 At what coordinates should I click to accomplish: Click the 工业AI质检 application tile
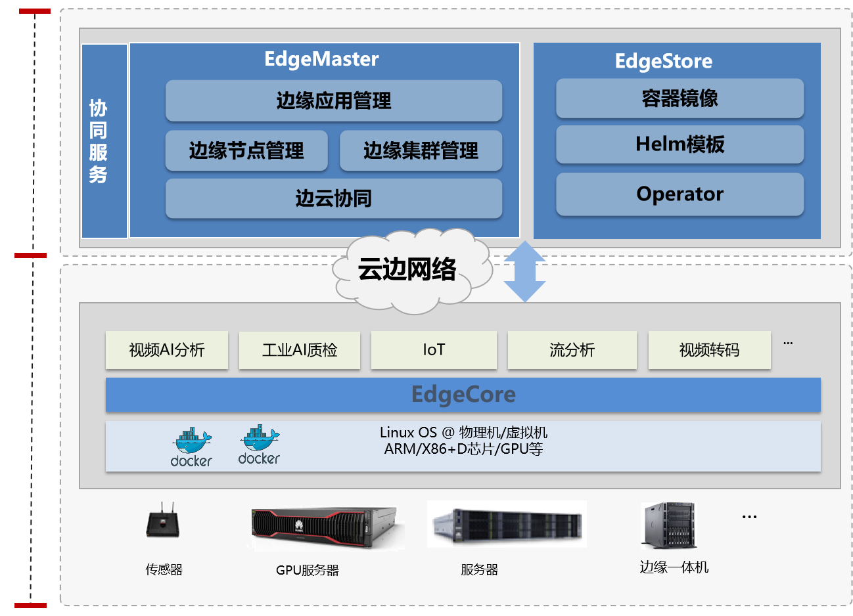point(300,350)
